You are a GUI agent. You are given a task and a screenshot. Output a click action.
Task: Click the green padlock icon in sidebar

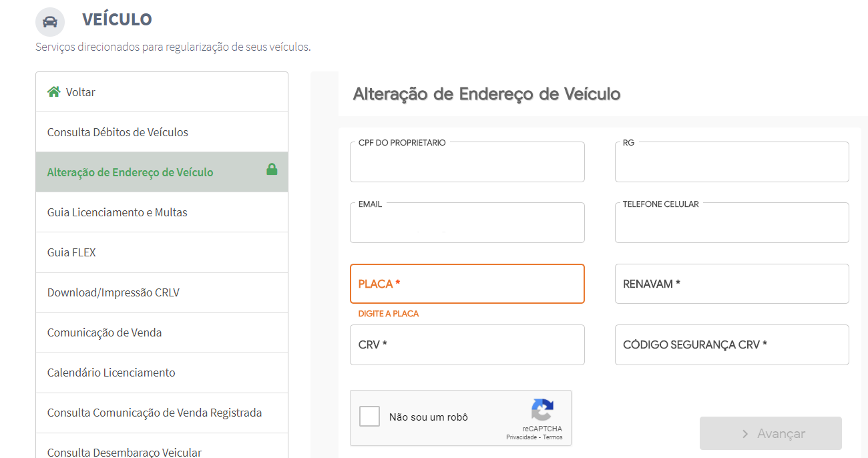(272, 170)
